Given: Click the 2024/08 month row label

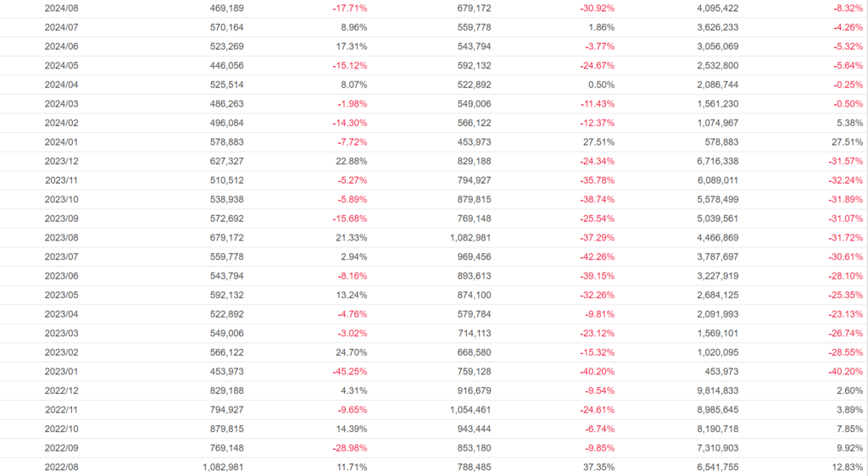Looking at the screenshot, I should [61, 8].
